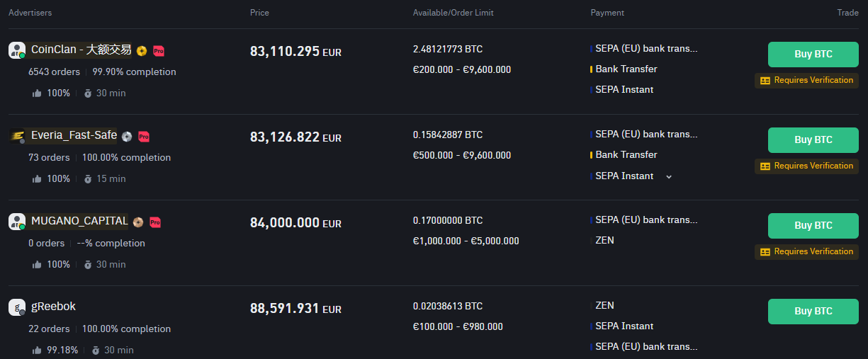Click the Pro badge beside CoinClan
This screenshot has width=868, height=359.
[x=159, y=50]
